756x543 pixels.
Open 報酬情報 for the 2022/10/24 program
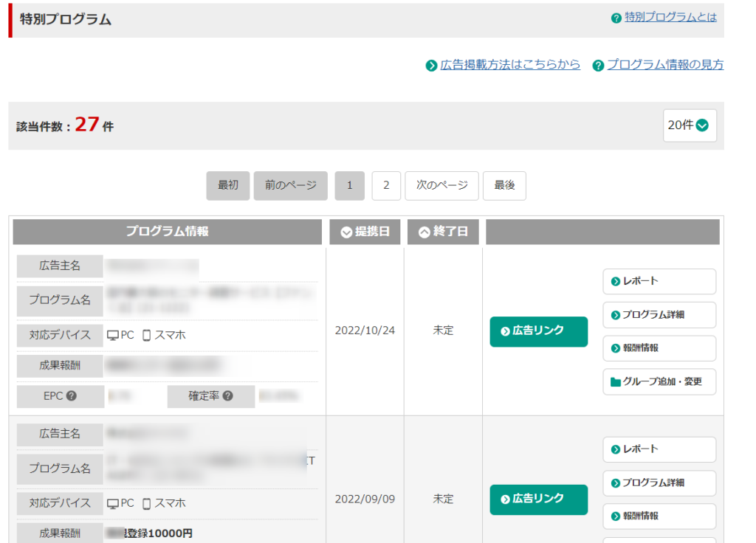(x=659, y=348)
